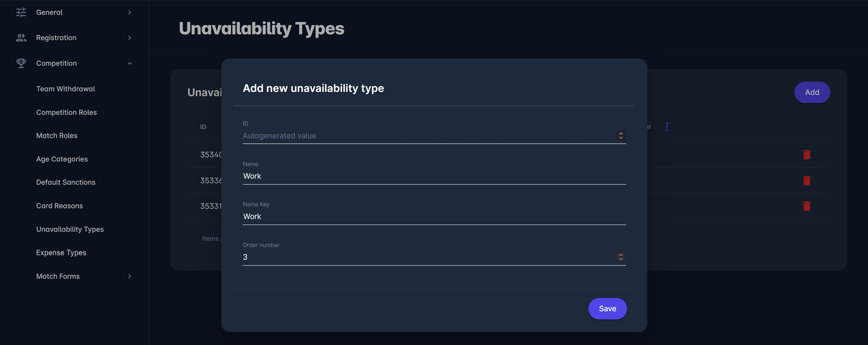Click into the Name input field
This screenshot has width=868, height=345.
[x=434, y=176]
